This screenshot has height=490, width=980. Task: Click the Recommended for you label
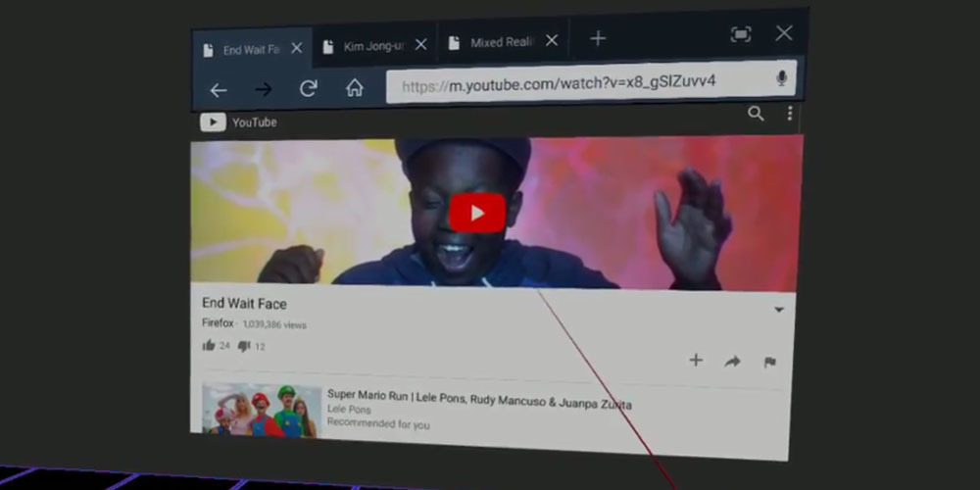click(378, 423)
